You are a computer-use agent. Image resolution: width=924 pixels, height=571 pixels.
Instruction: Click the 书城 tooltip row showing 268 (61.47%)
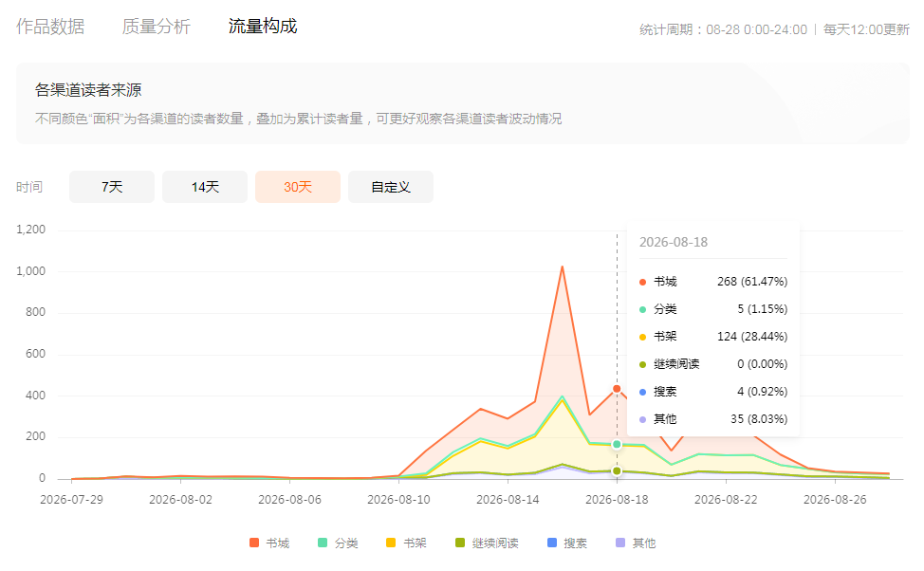(713, 282)
